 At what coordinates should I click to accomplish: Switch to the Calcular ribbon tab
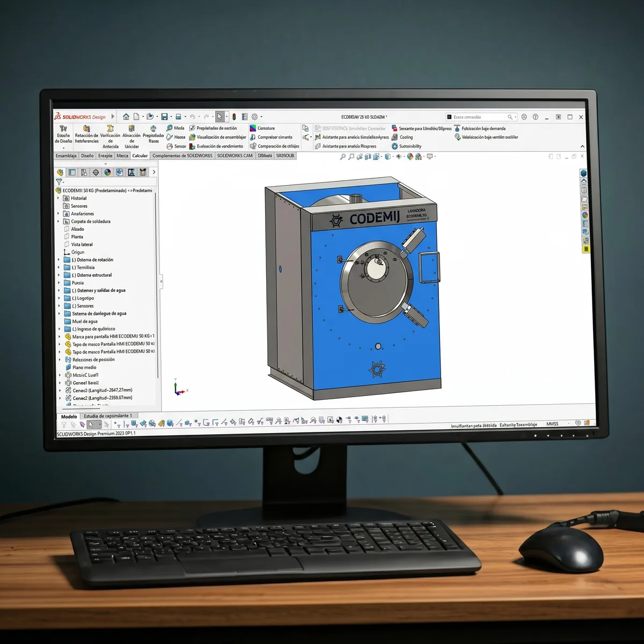140,156
